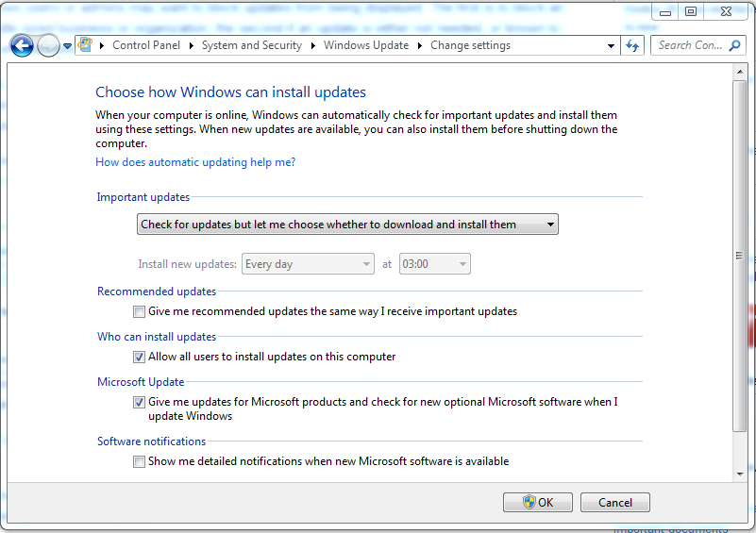
Task: Click the blue Back arrow button
Action: (x=22, y=46)
